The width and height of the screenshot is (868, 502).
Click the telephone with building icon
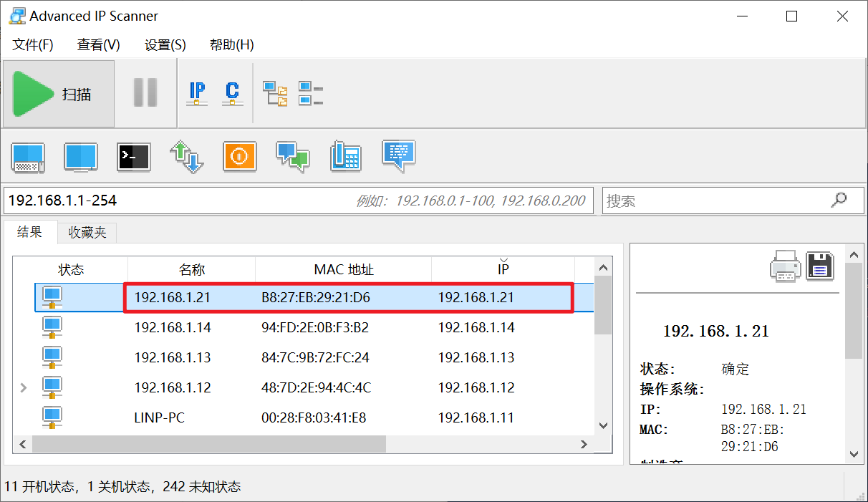click(x=345, y=157)
